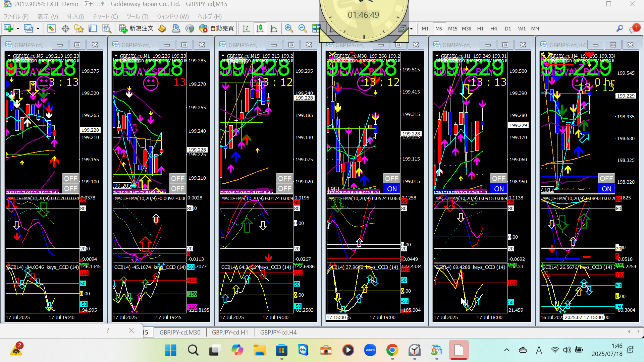Viewport: 644px width, 362px height.
Task: Toggle the upper OFF button in M5 chart
Action: 70,178
